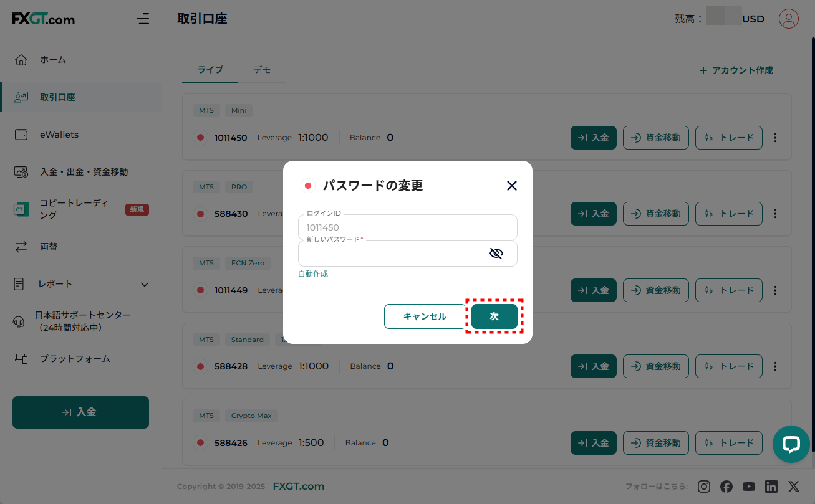
Task: Open the live chat bubble icon
Action: (791, 444)
